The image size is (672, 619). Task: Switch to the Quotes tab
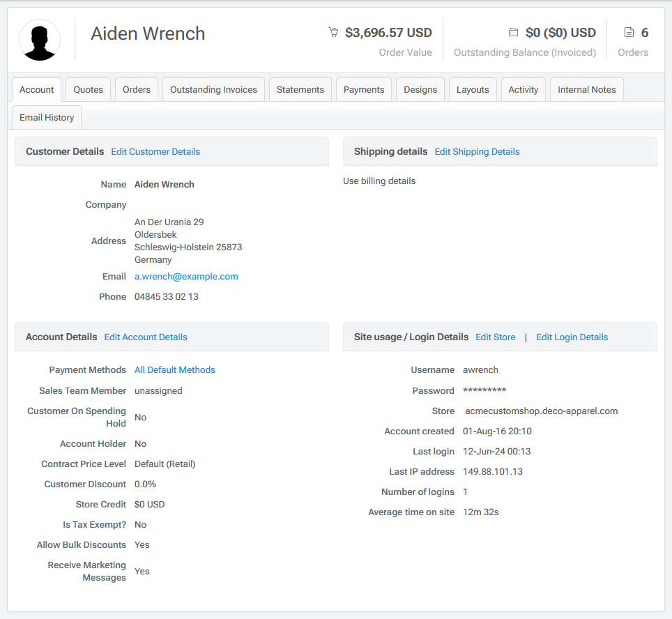coord(87,89)
